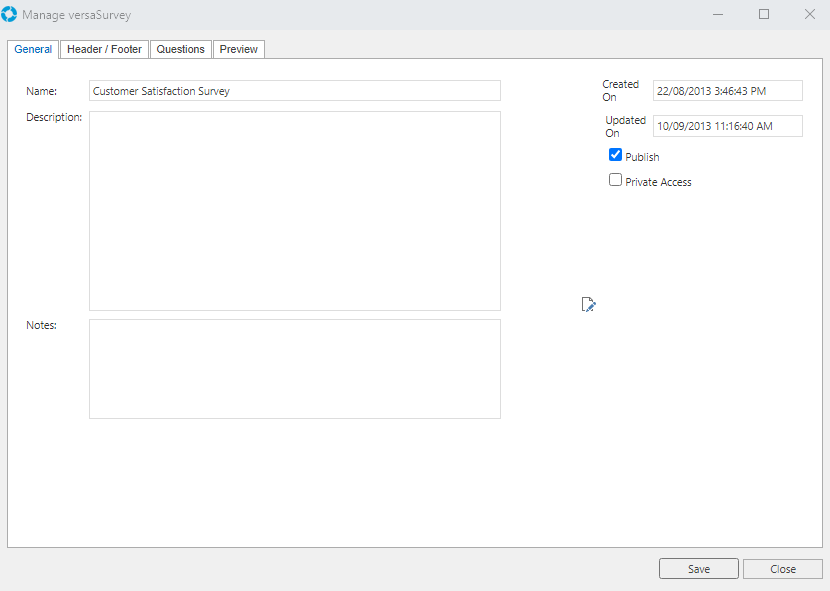Go to the Questions tab
This screenshot has height=591, width=830.
[180, 49]
